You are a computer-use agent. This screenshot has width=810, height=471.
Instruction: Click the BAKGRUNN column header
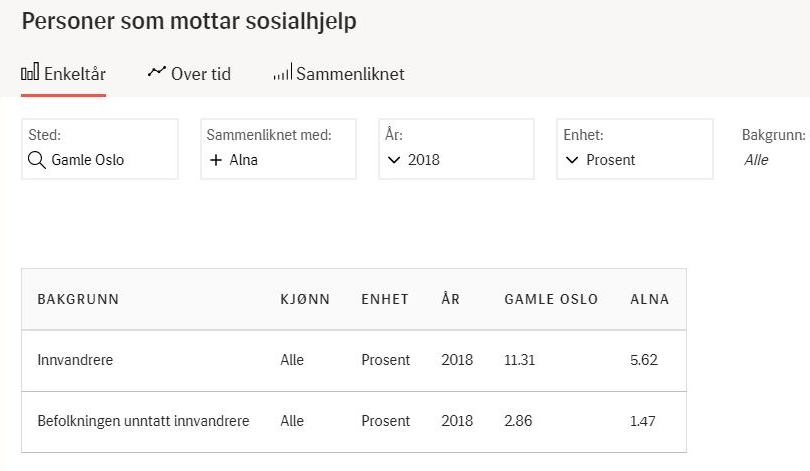[78, 299]
